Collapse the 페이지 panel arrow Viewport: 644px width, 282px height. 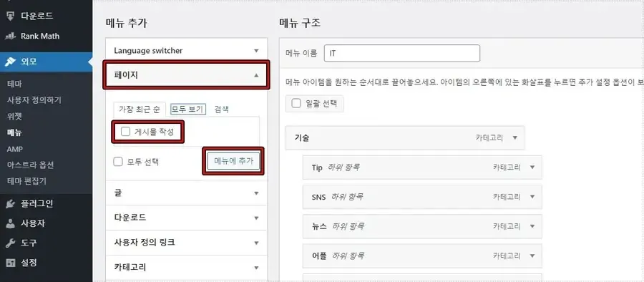[256, 75]
